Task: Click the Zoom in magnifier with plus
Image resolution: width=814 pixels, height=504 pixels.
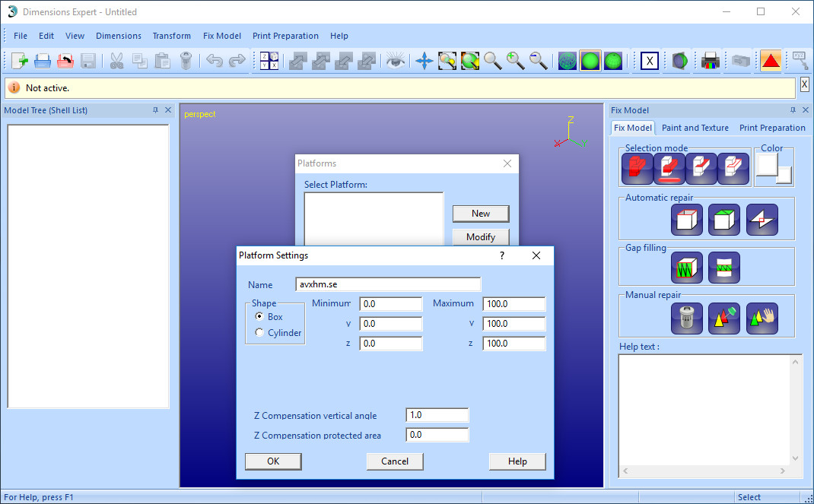Action: click(516, 61)
